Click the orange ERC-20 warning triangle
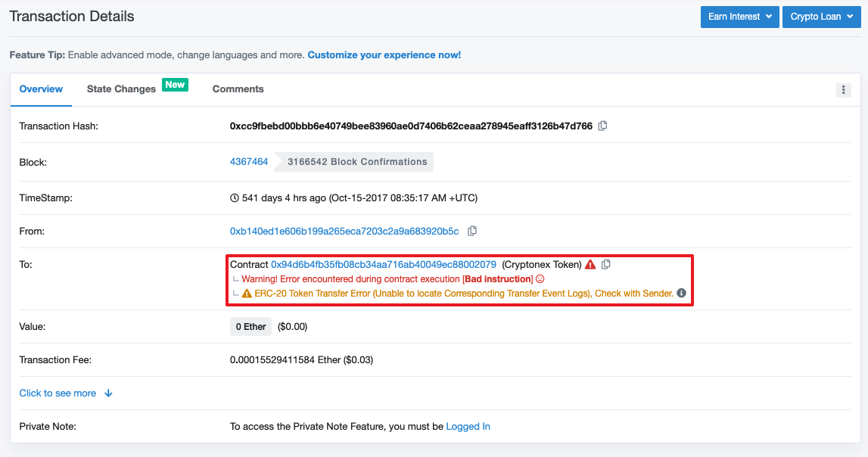Viewport: 868px width, 457px height. [x=247, y=294]
